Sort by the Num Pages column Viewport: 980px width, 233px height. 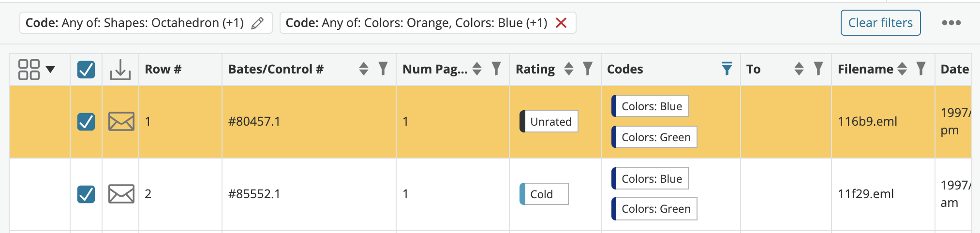tap(477, 69)
